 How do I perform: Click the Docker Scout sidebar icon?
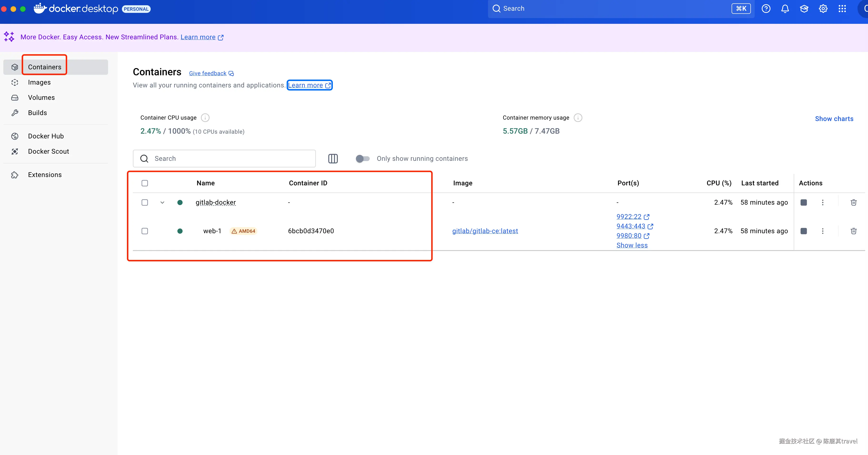(15, 152)
